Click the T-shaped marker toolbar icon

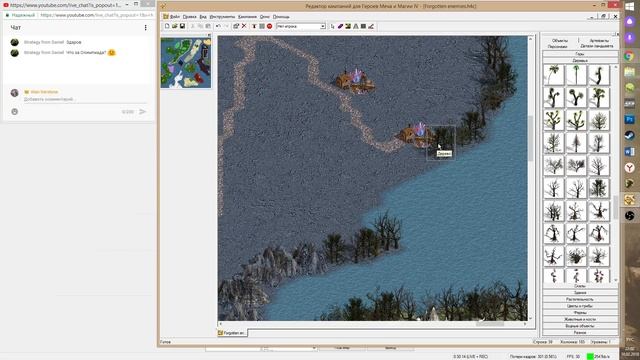(254, 26)
